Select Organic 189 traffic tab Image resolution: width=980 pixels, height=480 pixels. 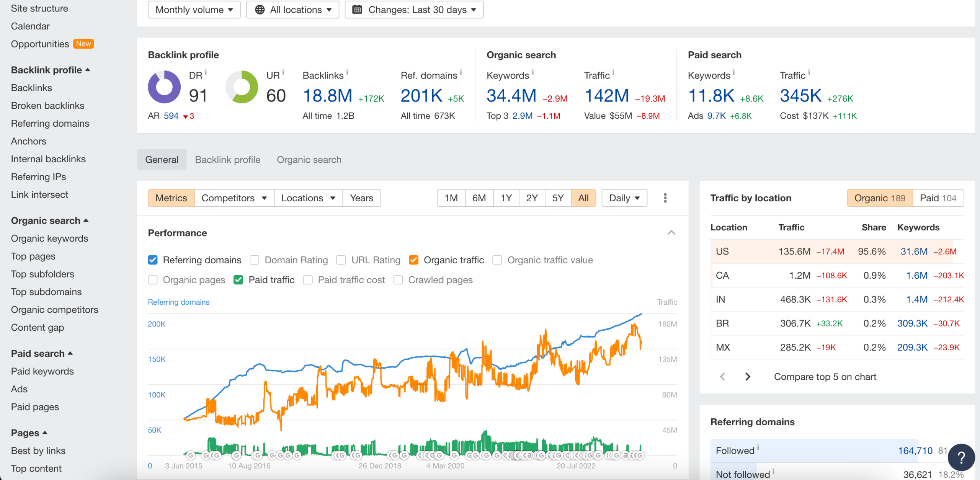(x=880, y=198)
